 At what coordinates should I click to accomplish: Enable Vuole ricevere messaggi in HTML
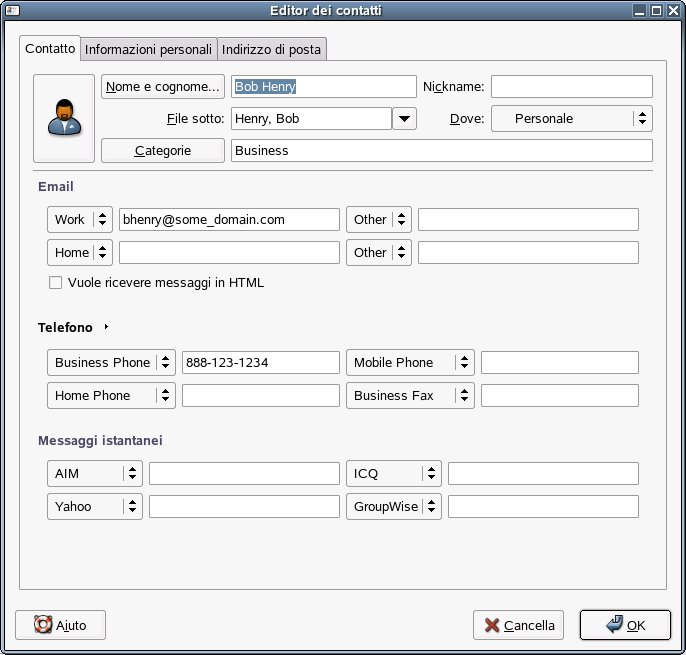pos(56,283)
